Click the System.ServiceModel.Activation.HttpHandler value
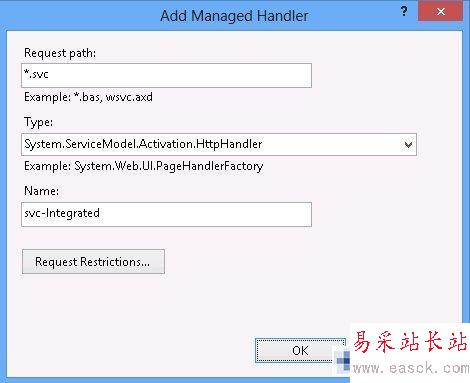The width and height of the screenshot is (470, 383). click(143, 144)
